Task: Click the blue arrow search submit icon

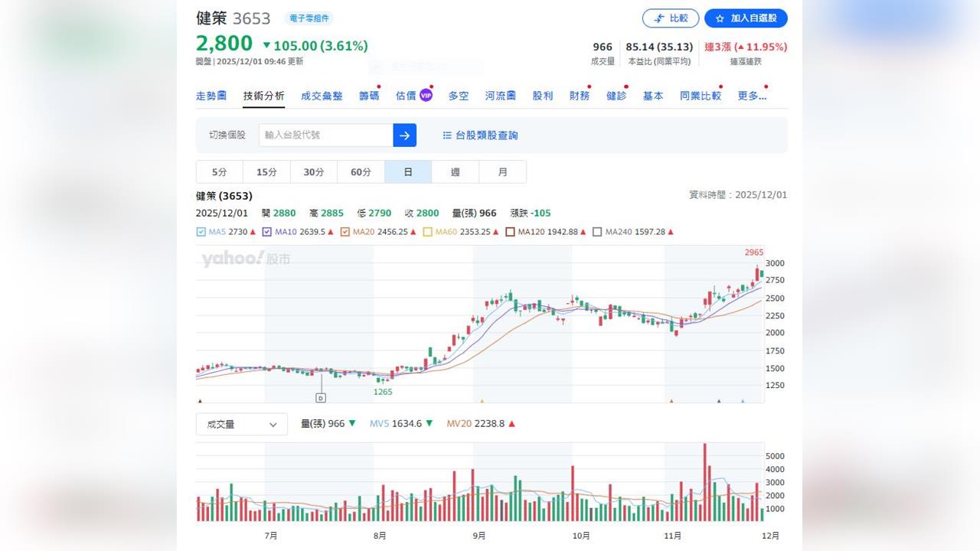Action: pyautogui.click(x=405, y=135)
